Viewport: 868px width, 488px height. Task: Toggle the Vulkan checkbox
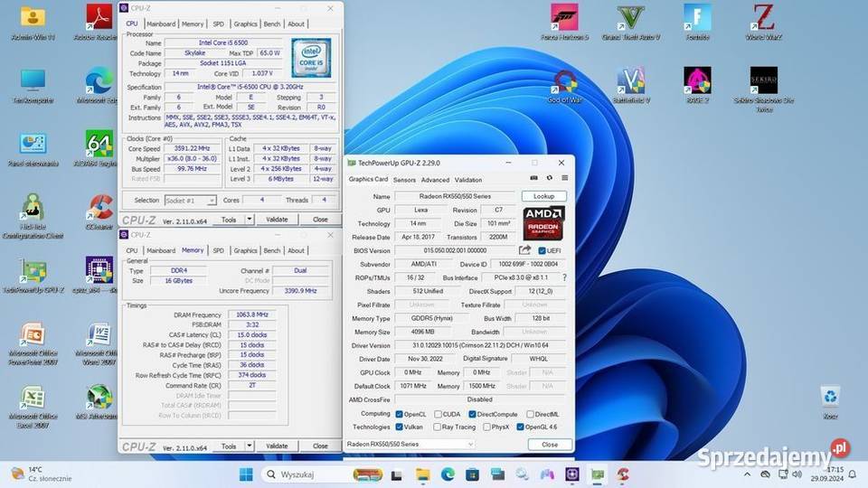[x=399, y=427]
